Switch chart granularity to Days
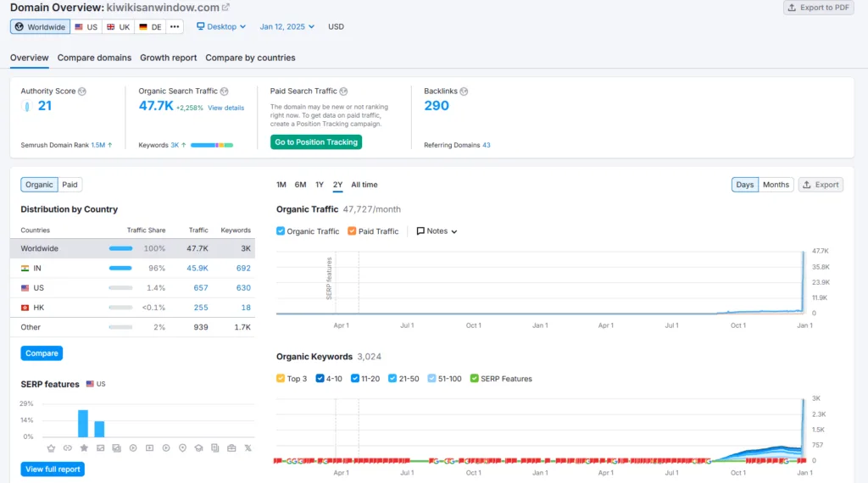The image size is (868, 483). [x=744, y=185]
